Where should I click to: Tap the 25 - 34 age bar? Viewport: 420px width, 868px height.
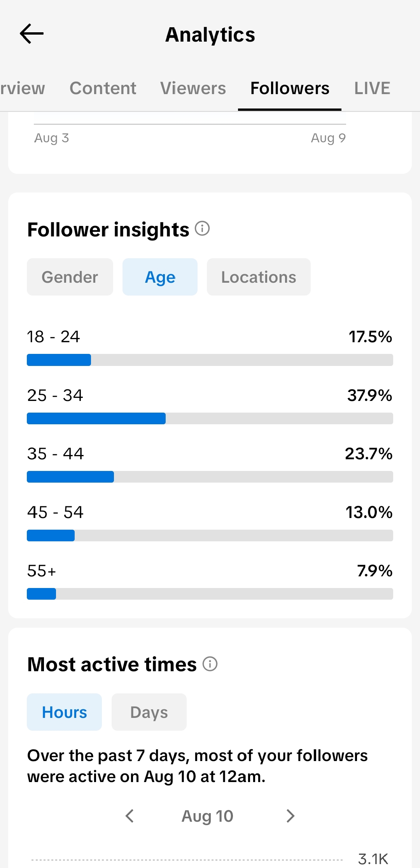(210, 418)
